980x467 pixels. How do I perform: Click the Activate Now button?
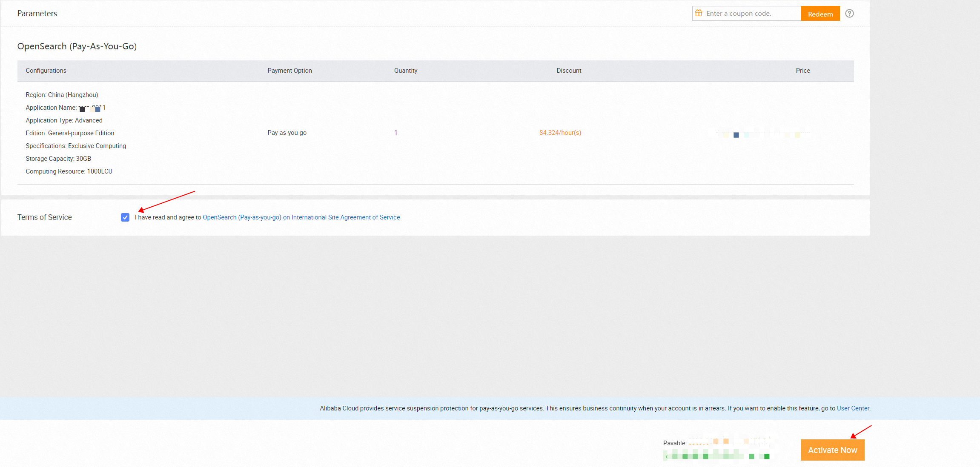[x=832, y=450]
